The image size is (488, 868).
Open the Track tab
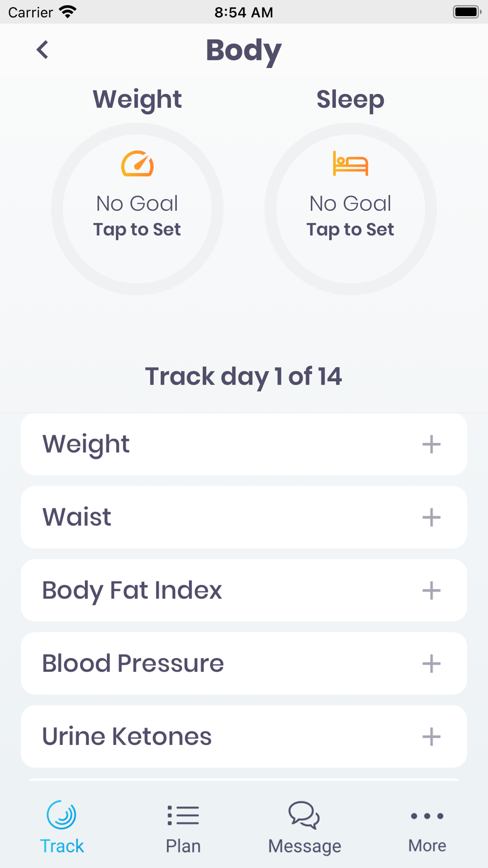click(61, 827)
